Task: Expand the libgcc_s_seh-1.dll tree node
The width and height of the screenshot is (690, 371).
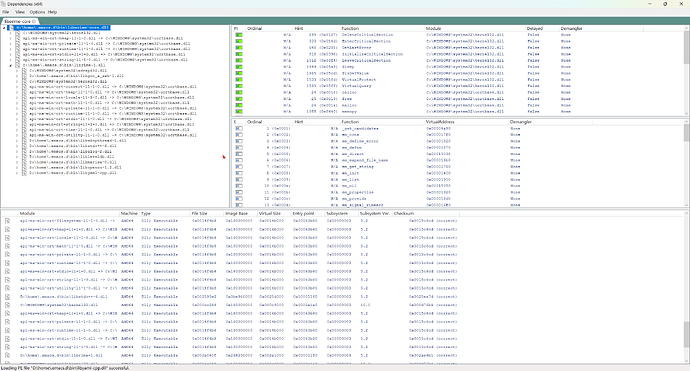Action: (x=18, y=76)
